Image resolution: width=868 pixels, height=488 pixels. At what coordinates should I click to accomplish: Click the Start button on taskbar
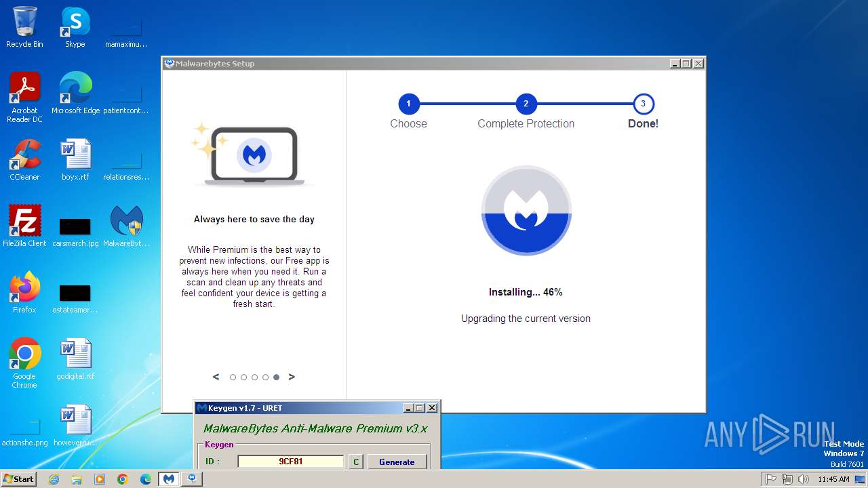click(x=19, y=479)
